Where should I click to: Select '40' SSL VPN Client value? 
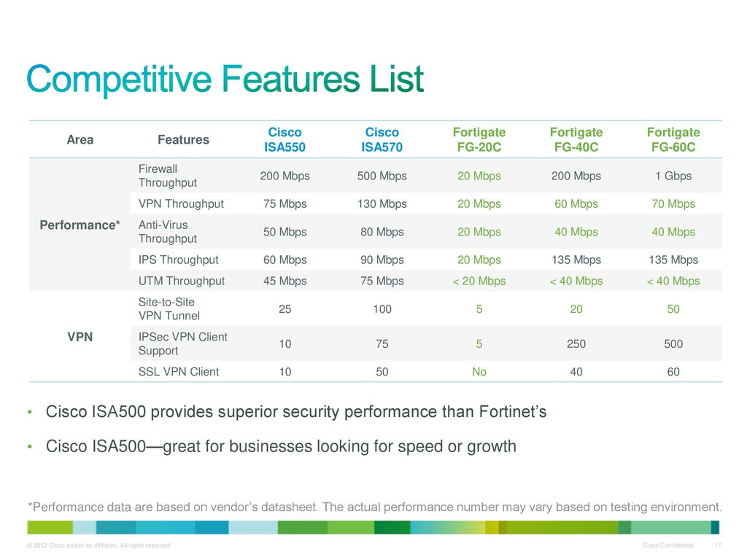point(576,372)
